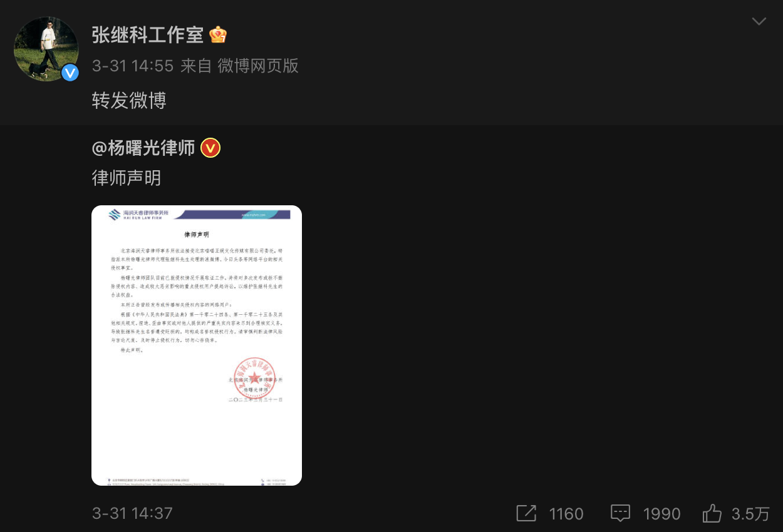The height and width of the screenshot is (532, 783).
Task: Click the 律师声明 post text
Action: 127,178
